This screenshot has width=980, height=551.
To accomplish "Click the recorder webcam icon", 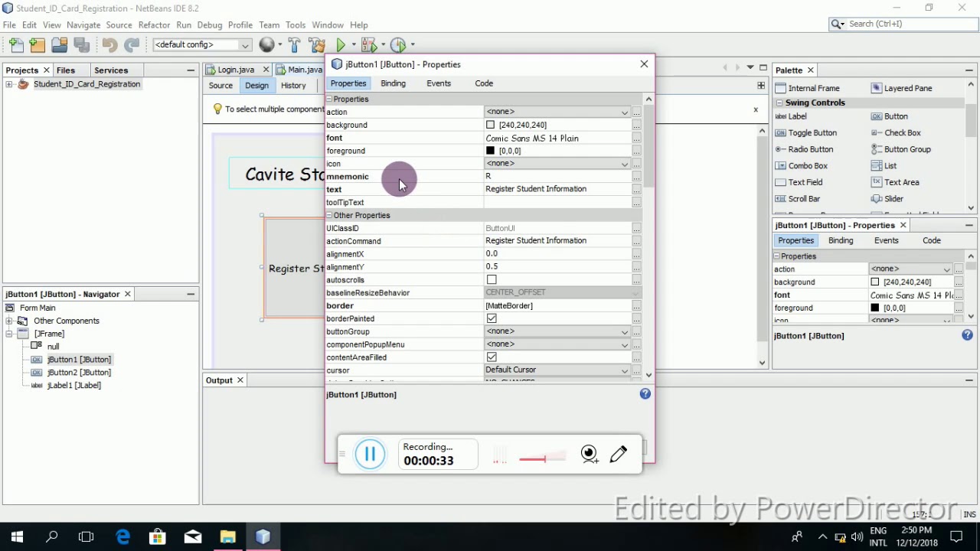I will click(589, 455).
